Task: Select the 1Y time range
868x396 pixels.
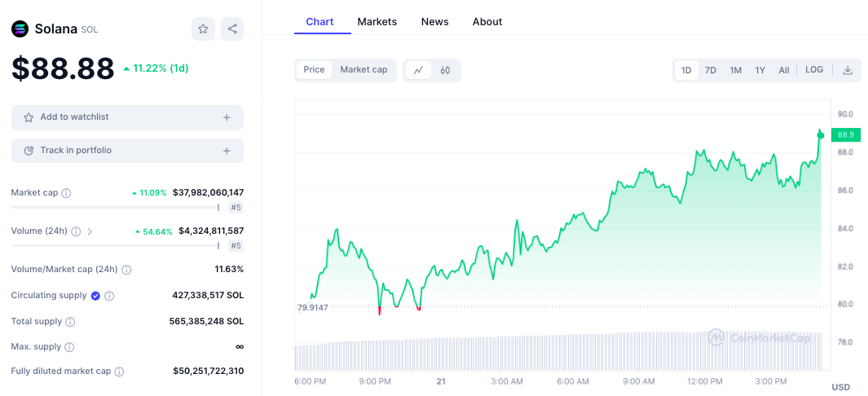Action: point(760,70)
